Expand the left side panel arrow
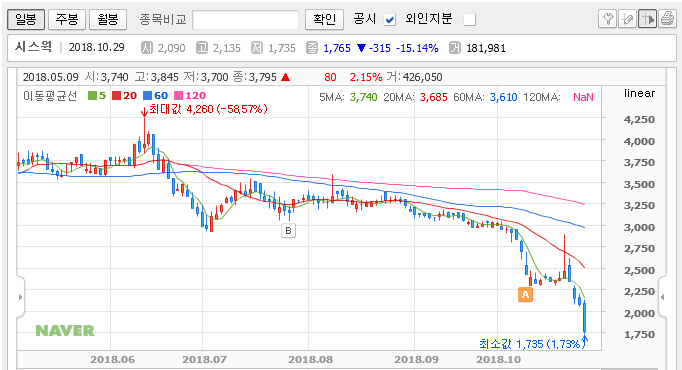Viewport: 682px width, 370px height. point(20,297)
